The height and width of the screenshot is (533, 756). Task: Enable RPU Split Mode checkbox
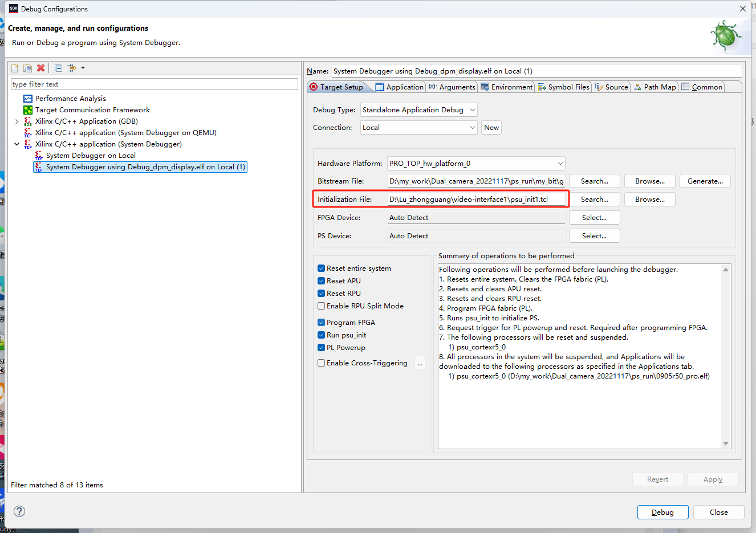click(x=322, y=306)
